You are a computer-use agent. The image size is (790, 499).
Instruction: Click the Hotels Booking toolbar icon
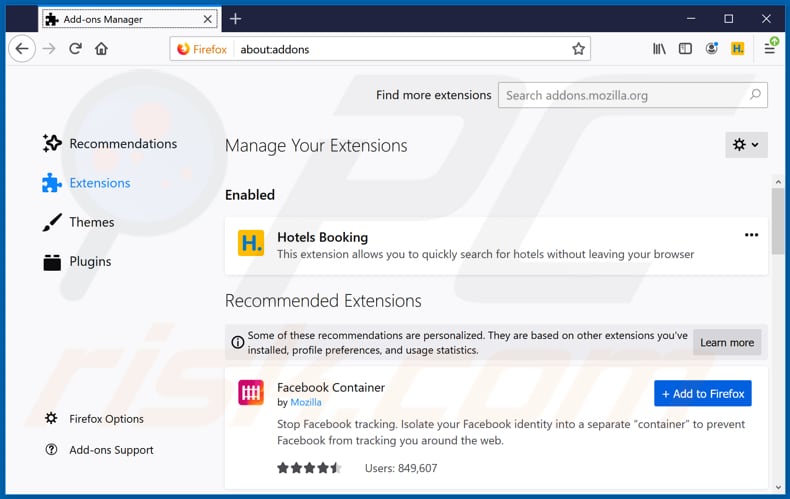click(x=738, y=49)
